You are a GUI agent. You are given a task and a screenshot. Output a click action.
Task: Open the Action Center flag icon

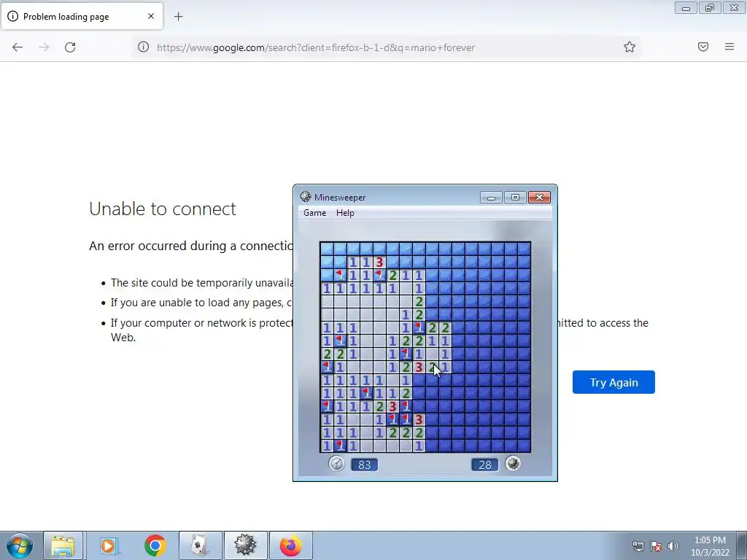click(656, 546)
